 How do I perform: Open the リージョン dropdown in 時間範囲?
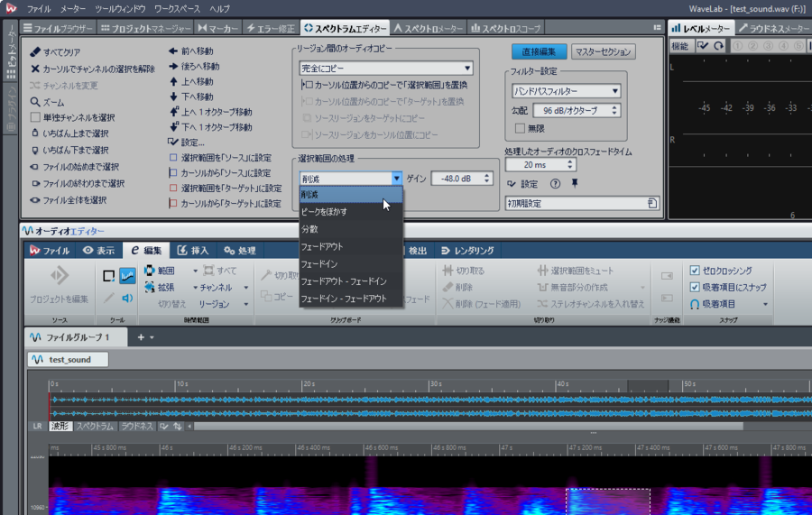coord(246,304)
